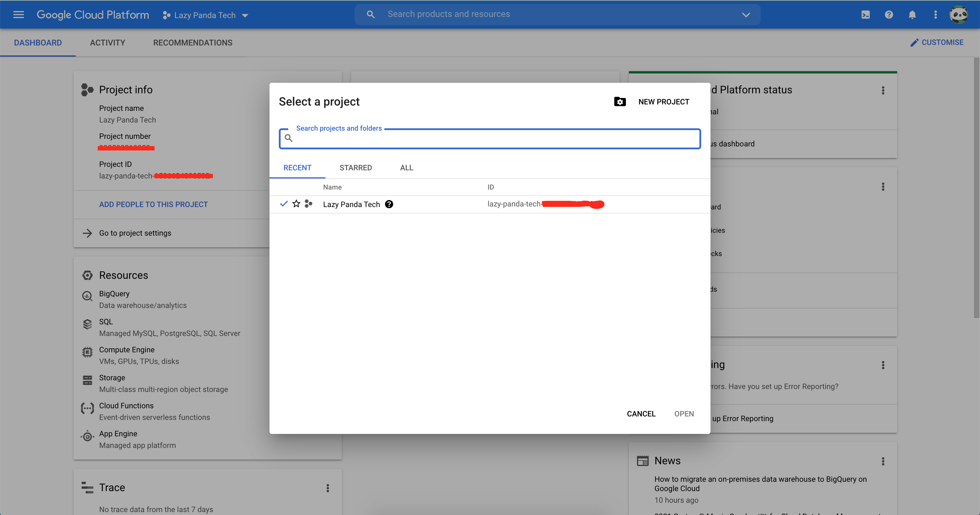Viewport: 980px width, 515px height.
Task: Click the Name column header
Action: pos(332,187)
